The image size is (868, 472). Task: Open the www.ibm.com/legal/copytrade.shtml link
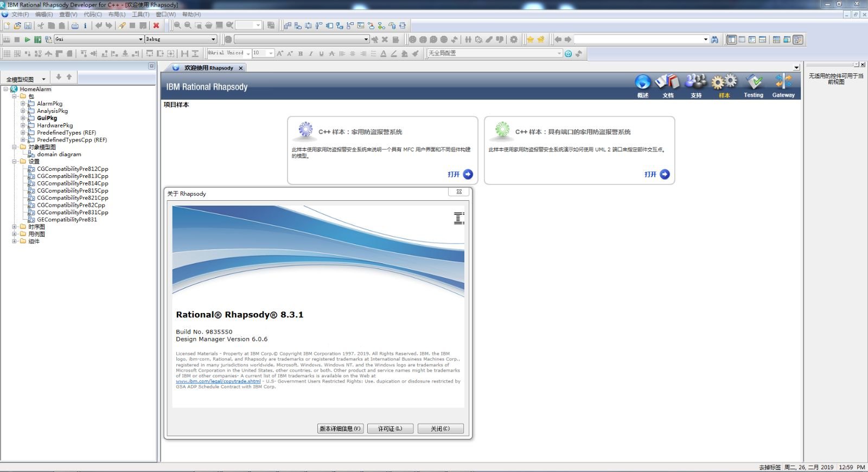218,381
